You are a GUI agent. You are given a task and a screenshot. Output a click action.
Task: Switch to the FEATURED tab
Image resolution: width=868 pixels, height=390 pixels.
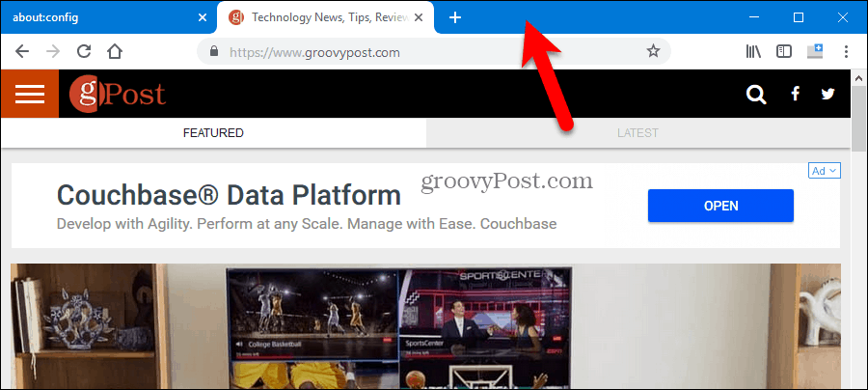click(214, 133)
